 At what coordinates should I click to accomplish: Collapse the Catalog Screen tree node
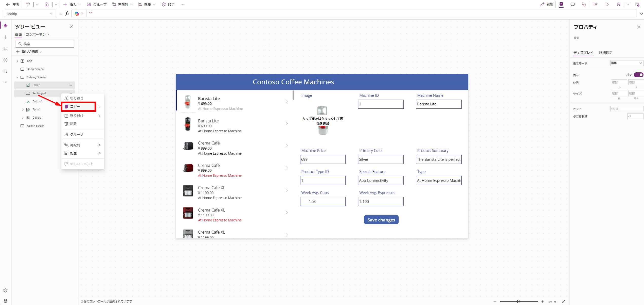pos(17,77)
